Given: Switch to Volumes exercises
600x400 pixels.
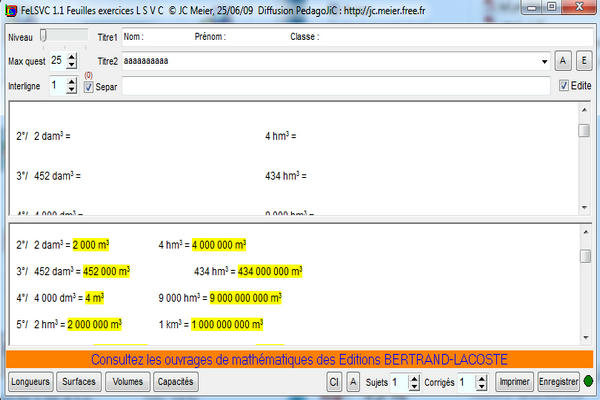Looking at the screenshot, I should click(x=128, y=382).
